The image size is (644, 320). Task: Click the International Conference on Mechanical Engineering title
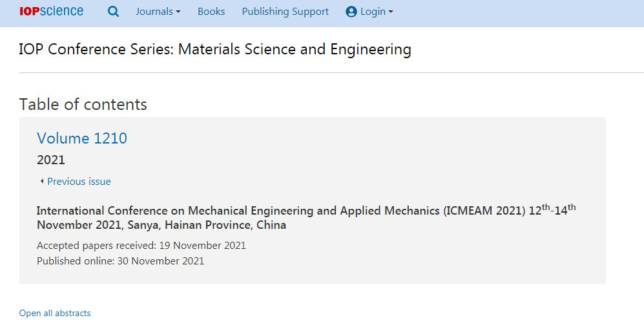306,218
